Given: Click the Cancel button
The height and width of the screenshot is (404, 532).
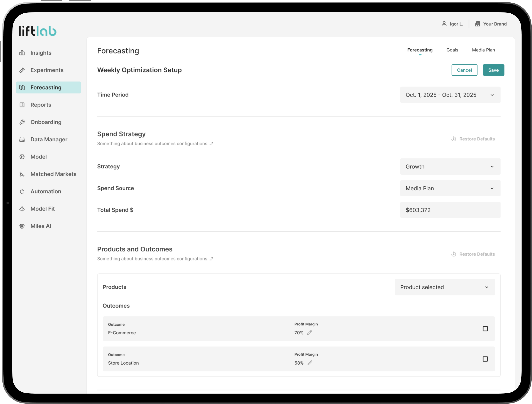Looking at the screenshot, I should [464, 70].
